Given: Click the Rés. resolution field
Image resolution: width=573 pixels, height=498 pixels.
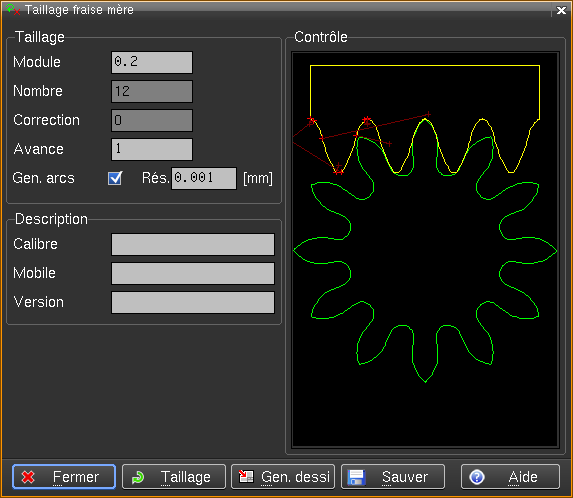Looking at the screenshot, I should pyautogui.click(x=204, y=178).
